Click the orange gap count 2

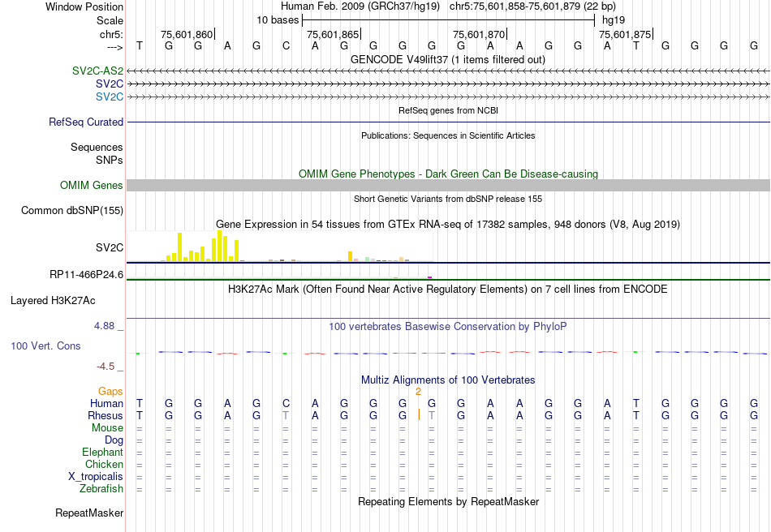pyautogui.click(x=418, y=392)
